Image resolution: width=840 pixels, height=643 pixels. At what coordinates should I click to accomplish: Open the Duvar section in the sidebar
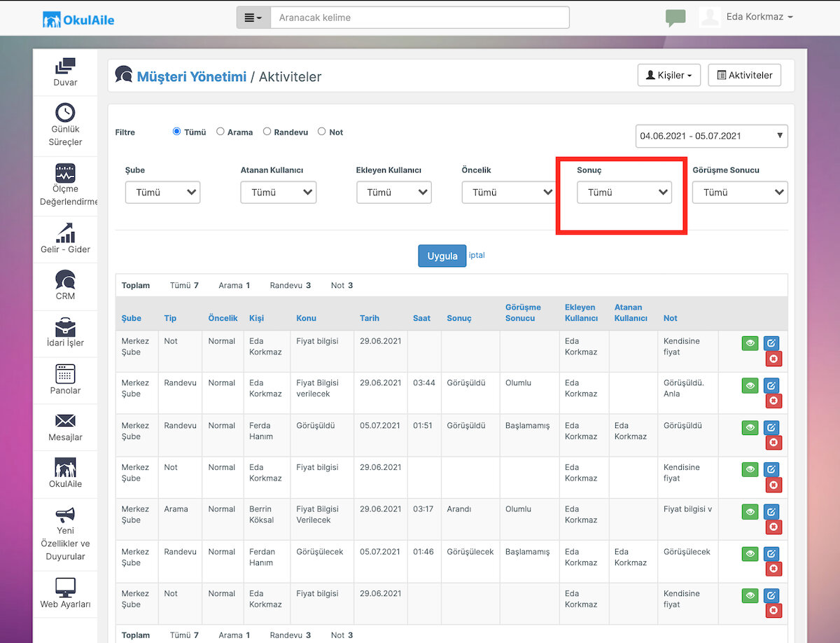65,72
